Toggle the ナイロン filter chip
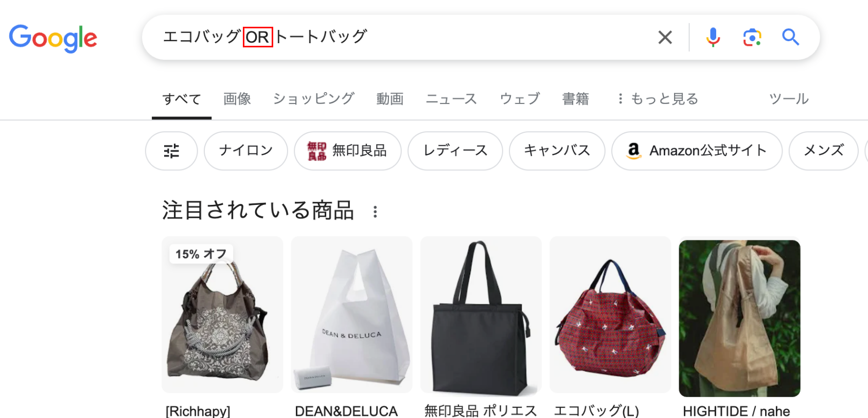The width and height of the screenshot is (868, 418). point(246,151)
